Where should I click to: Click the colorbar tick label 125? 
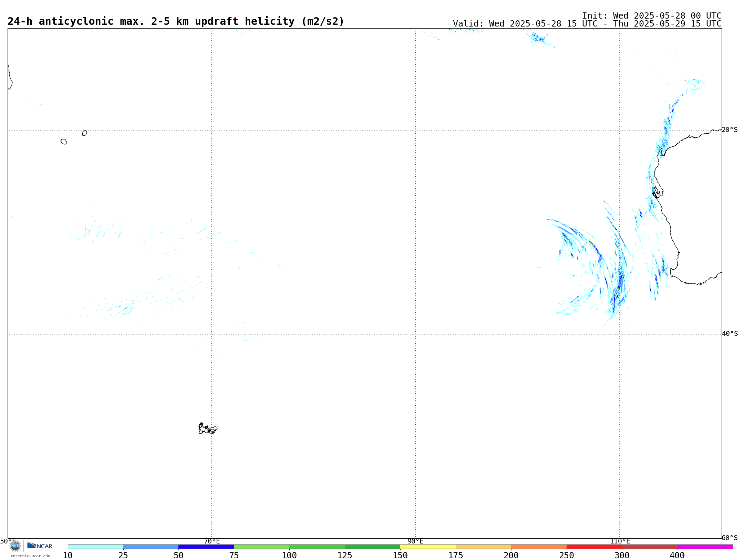[345, 555]
